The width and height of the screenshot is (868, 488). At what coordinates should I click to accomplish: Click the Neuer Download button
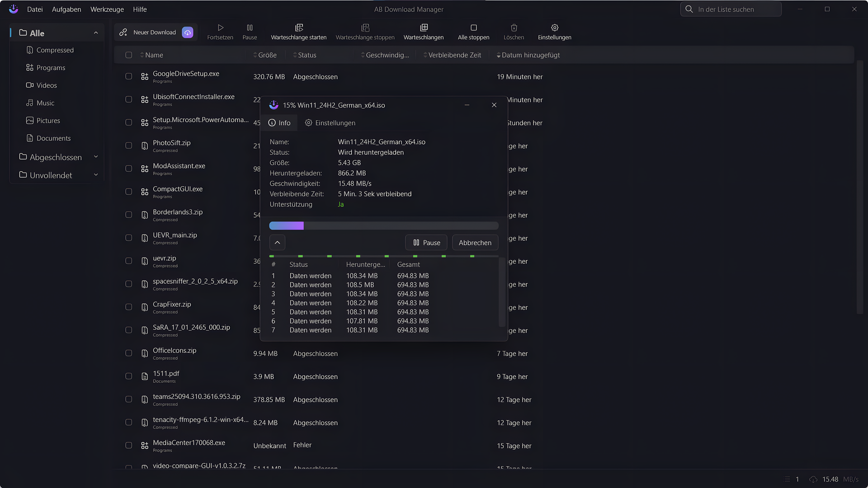(x=156, y=33)
